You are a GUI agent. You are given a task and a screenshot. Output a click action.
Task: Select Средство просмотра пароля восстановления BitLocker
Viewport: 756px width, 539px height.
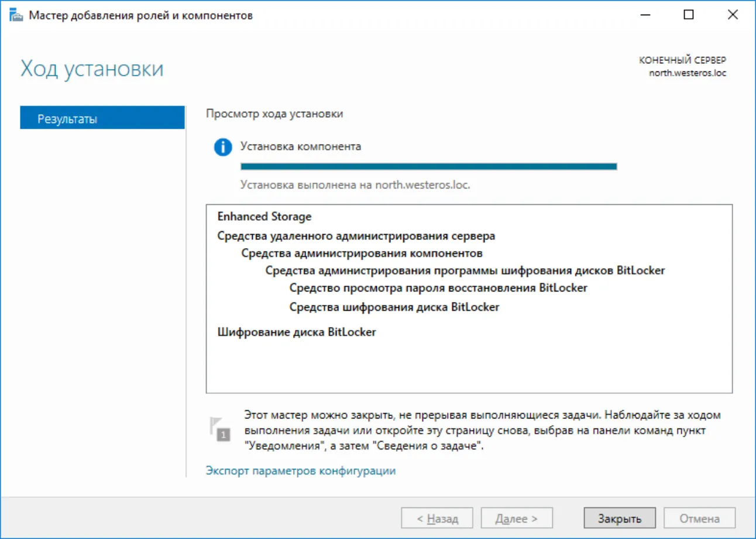(438, 288)
